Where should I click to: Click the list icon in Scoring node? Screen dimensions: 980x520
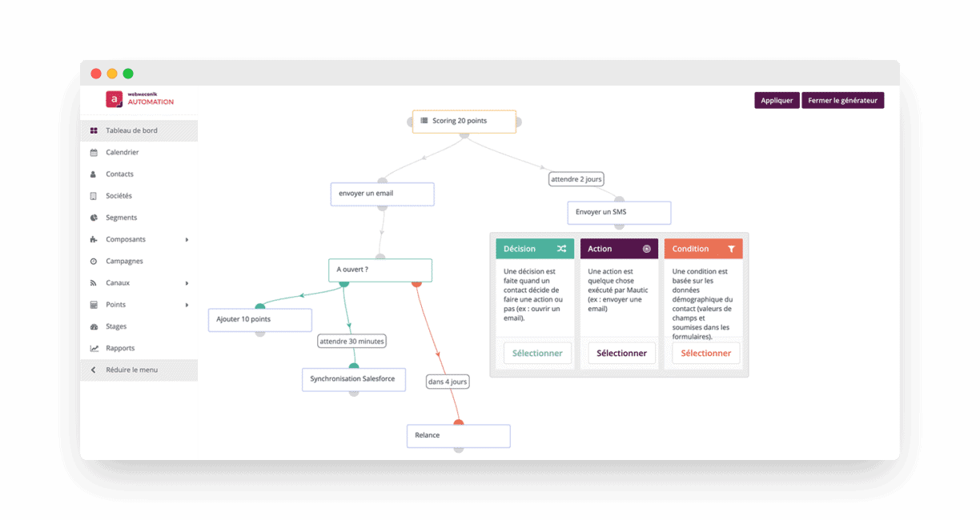(x=424, y=121)
